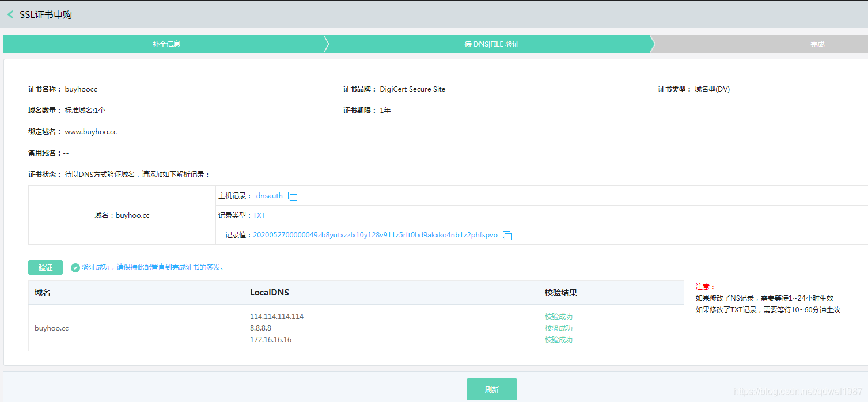This screenshot has width=868, height=402.
Task: Click the 域名 column header
Action: tap(43, 293)
